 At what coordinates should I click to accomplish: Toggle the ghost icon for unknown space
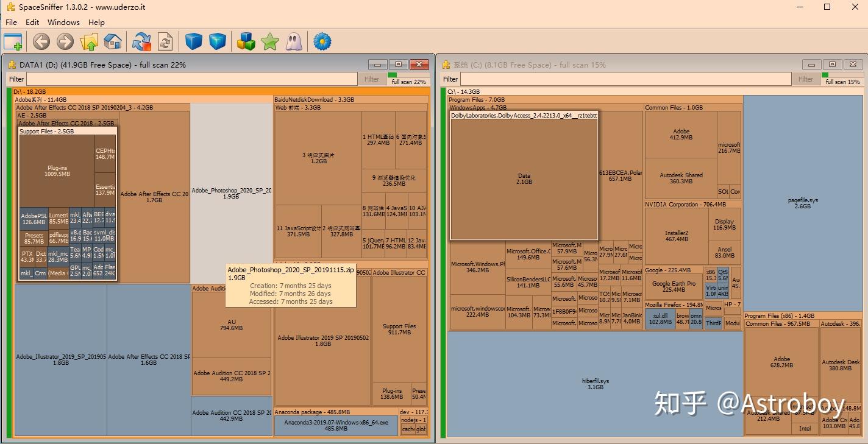(x=294, y=41)
